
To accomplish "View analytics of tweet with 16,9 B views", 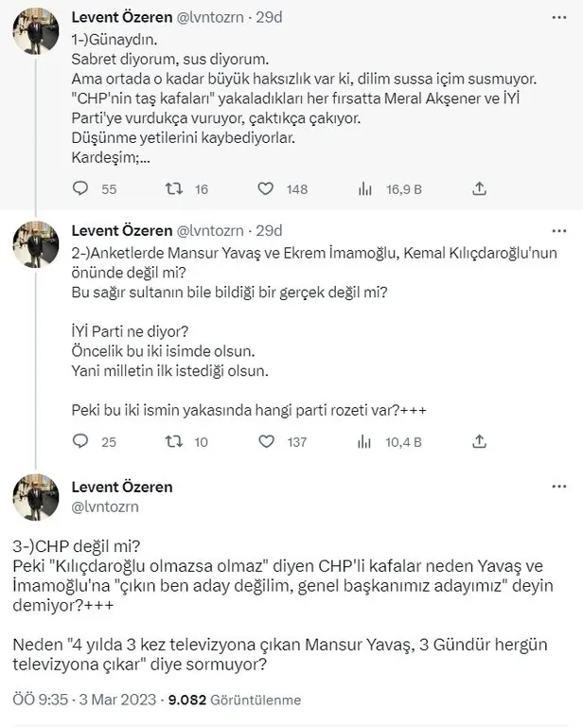I will (363, 188).
